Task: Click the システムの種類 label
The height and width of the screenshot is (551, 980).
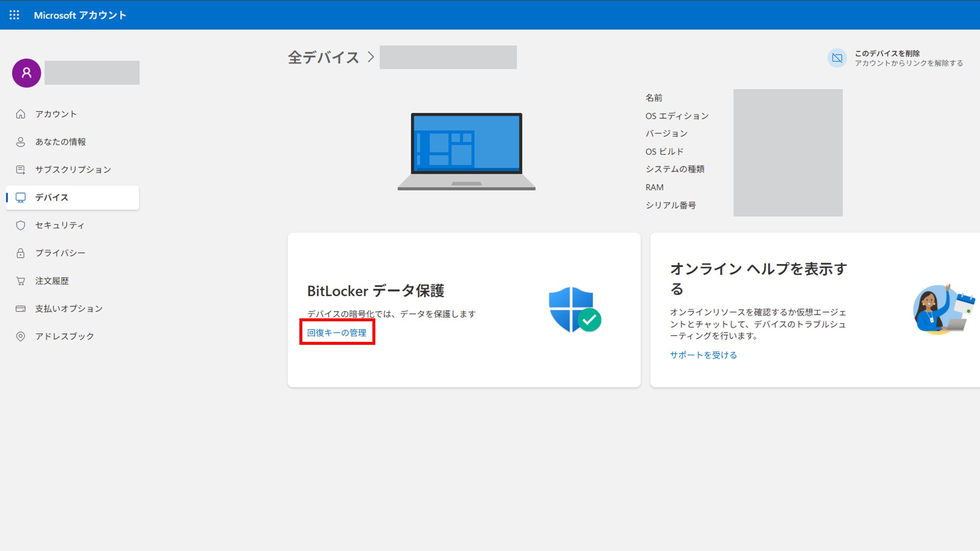Action: click(x=675, y=169)
